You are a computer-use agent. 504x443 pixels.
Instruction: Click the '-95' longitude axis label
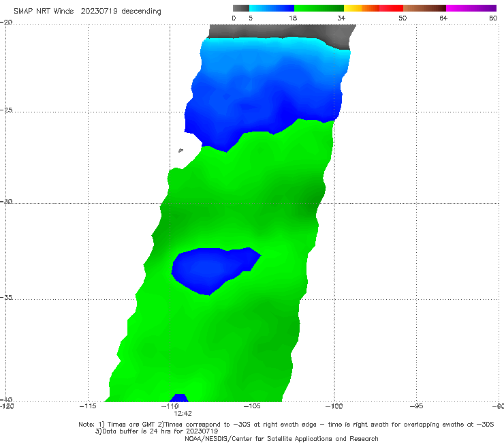point(417,406)
